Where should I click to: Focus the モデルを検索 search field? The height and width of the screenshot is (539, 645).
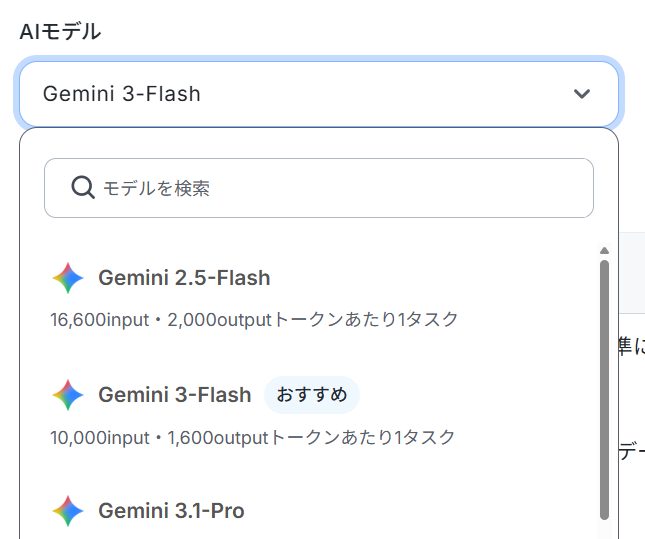pos(319,188)
